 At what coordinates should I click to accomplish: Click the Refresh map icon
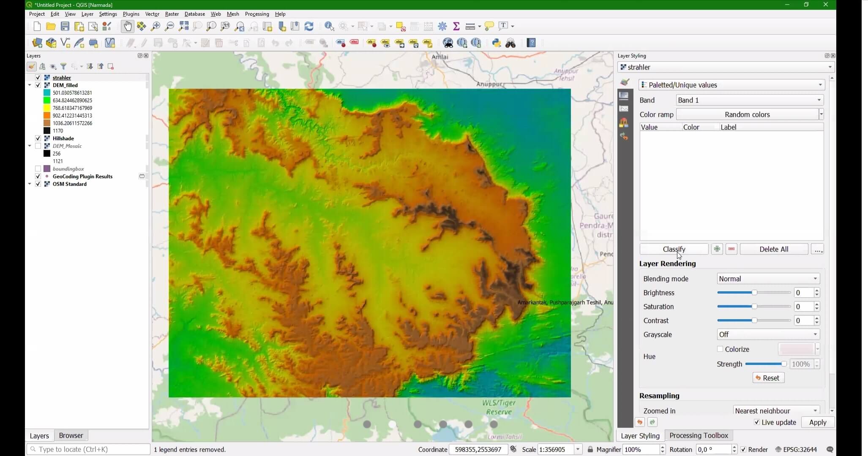click(x=309, y=26)
